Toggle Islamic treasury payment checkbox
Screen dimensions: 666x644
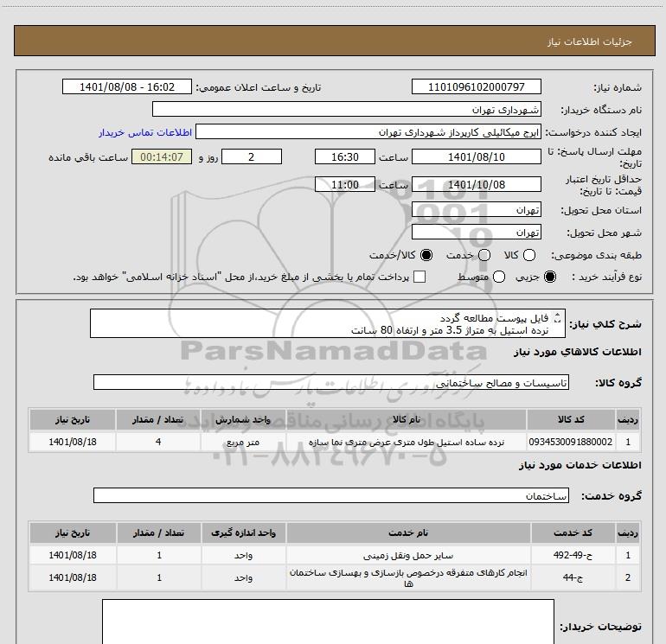(x=419, y=277)
